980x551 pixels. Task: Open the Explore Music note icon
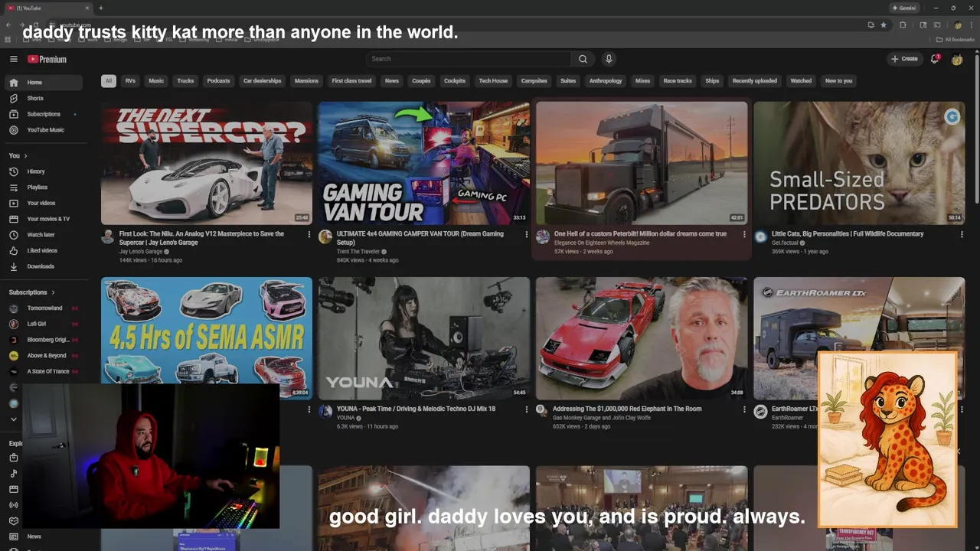click(x=13, y=474)
